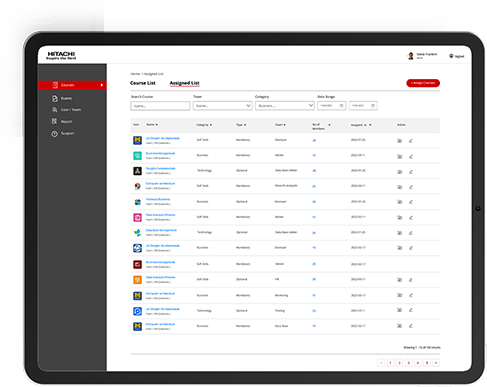Click Technical Business course thumbnail
Viewport: 487px width, 387px height.
tap(137, 202)
